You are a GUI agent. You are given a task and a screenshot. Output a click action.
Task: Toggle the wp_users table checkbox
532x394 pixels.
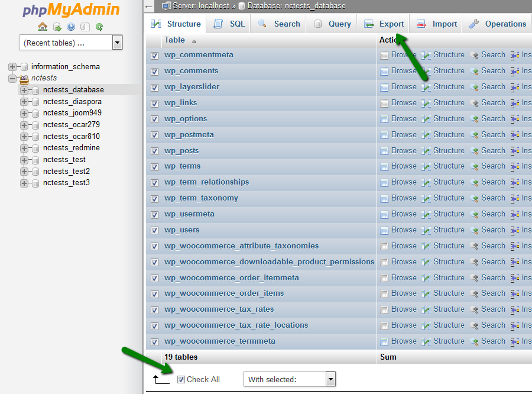point(155,231)
